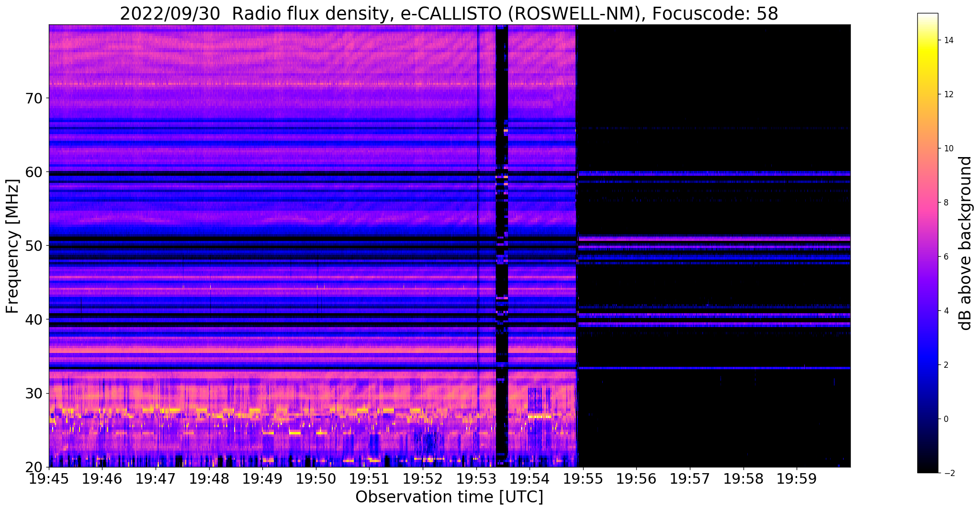Image resolution: width=980 pixels, height=511 pixels.
Task: Click the 19:46 time tick label
Action: pyautogui.click(x=102, y=478)
